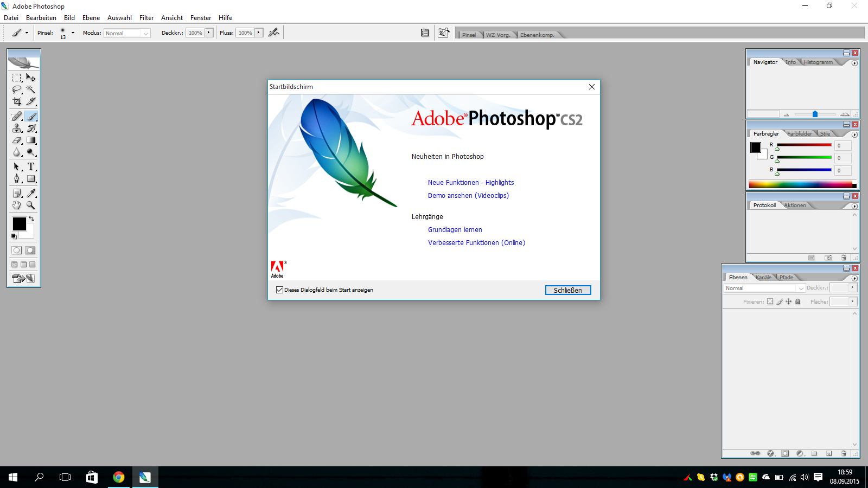
Task: Select the Rectangle shape tool
Action: (31, 178)
